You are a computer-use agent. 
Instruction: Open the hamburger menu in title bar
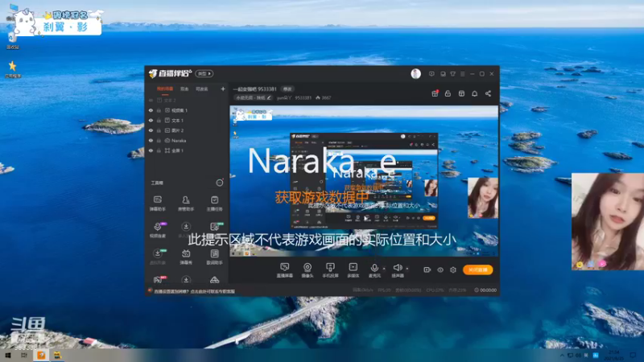(462, 74)
